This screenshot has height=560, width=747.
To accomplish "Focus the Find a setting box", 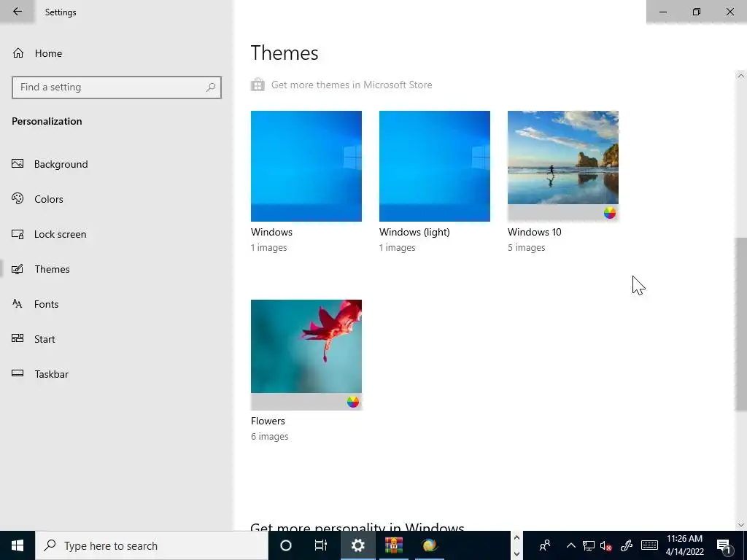I will pyautogui.click(x=117, y=87).
